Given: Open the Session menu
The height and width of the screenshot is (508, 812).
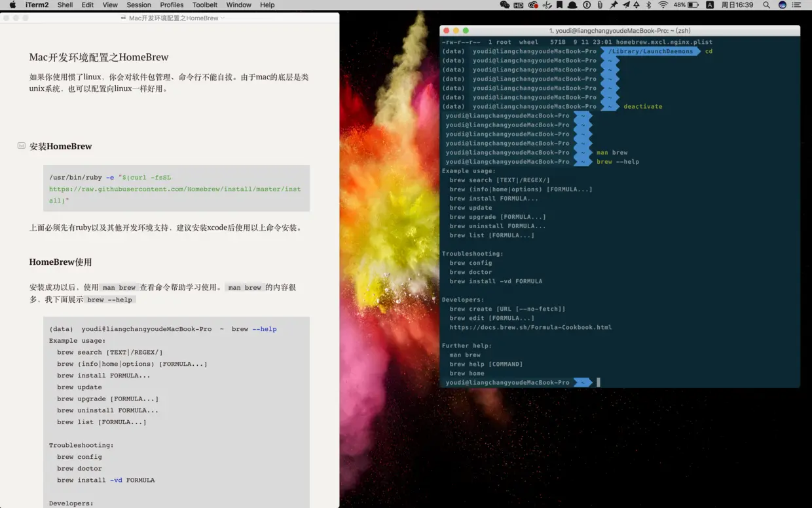Looking at the screenshot, I should (x=139, y=5).
